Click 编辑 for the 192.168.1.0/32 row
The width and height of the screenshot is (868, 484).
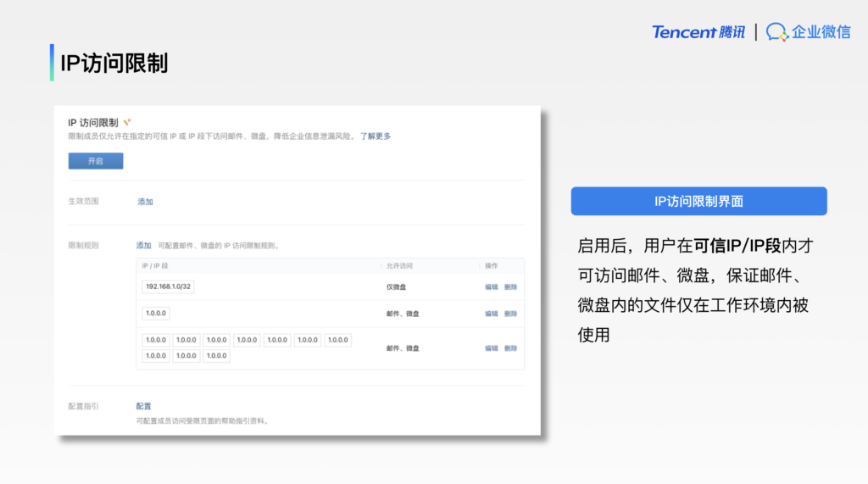[x=491, y=287]
